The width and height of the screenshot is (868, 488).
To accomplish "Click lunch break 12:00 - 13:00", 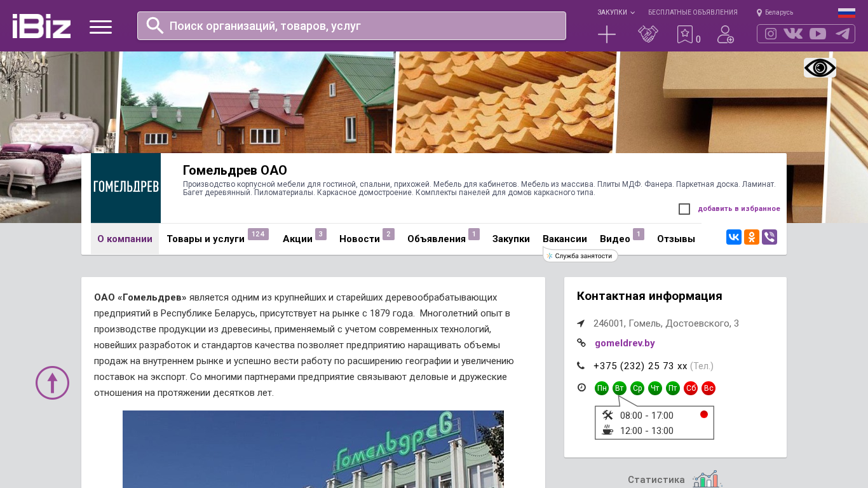I will pyautogui.click(x=647, y=431).
